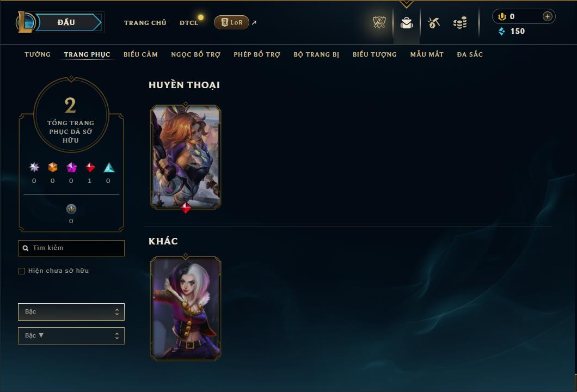Open the Store coins icon
Image resolution: width=577 pixels, height=392 pixels.
click(x=460, y=23)
